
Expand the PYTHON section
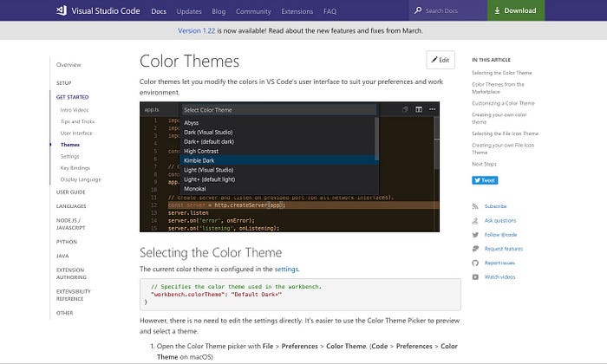click(67, 242)
